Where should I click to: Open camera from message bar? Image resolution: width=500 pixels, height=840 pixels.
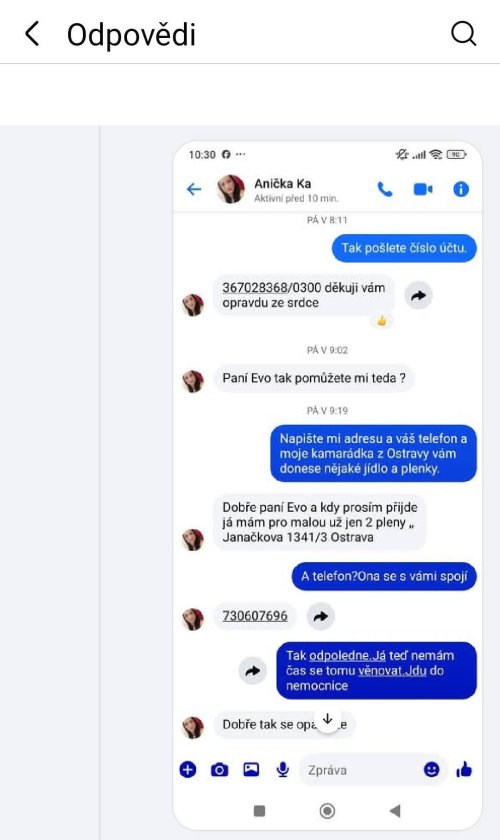[219, 770]
